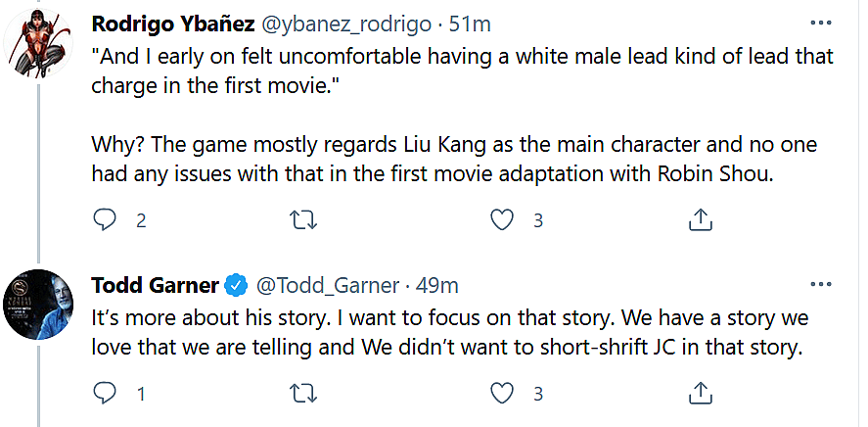Like Todd Garner's reply
868x427 pixels.
502,394
